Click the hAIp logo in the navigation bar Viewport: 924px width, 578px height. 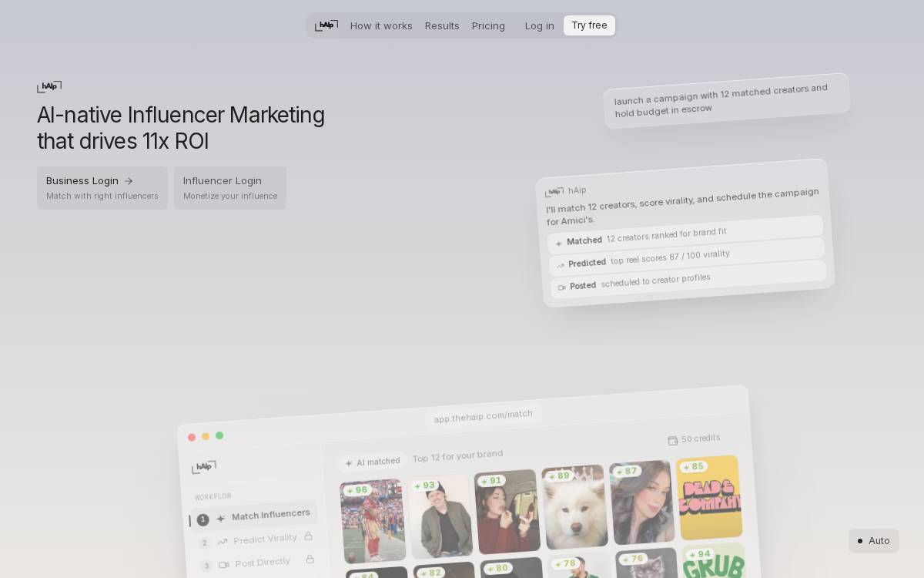click(x=326, y=25)
